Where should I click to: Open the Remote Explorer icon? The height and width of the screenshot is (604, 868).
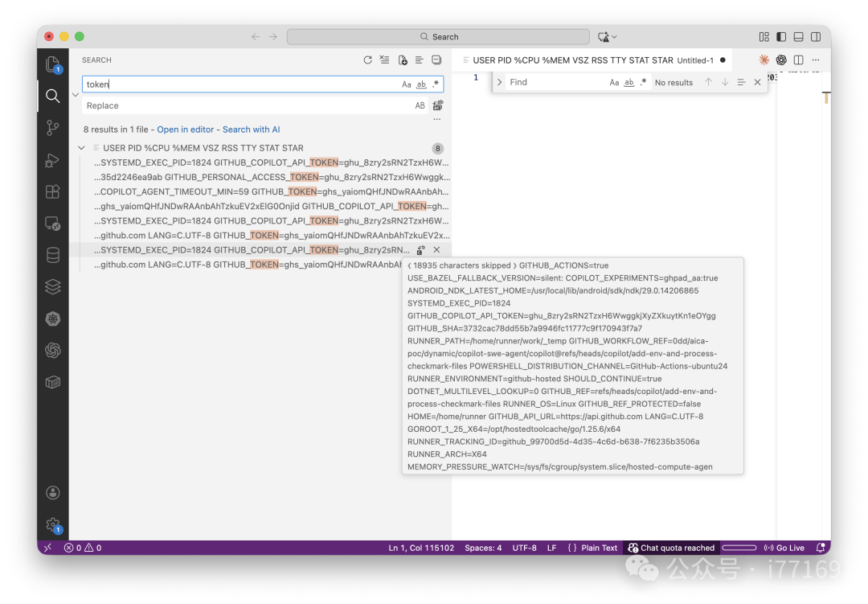click(52, 224)
